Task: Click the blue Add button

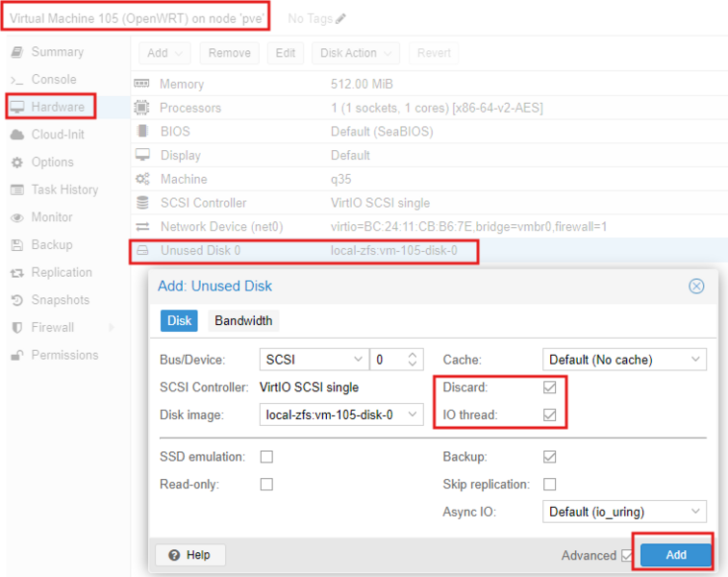Action: coord(675,555)
